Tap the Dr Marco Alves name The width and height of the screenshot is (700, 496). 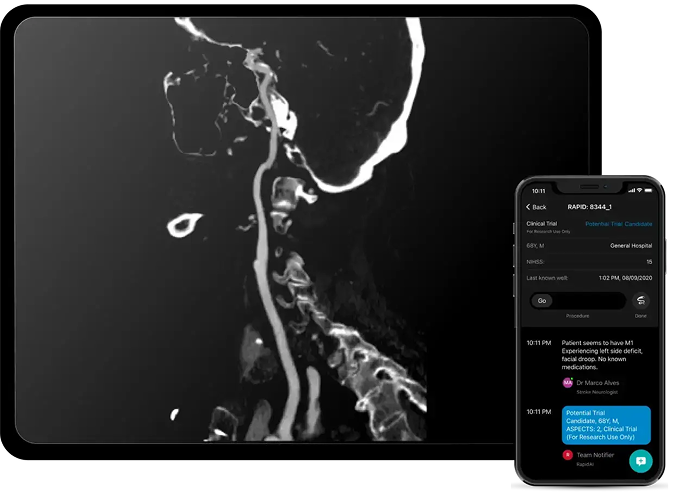pyautogui.click(x=597, y=383)
